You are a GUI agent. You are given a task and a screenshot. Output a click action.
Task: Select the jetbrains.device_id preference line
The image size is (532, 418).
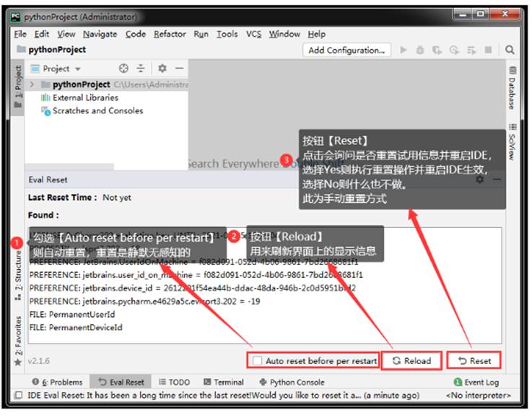[x=193, y=288]
